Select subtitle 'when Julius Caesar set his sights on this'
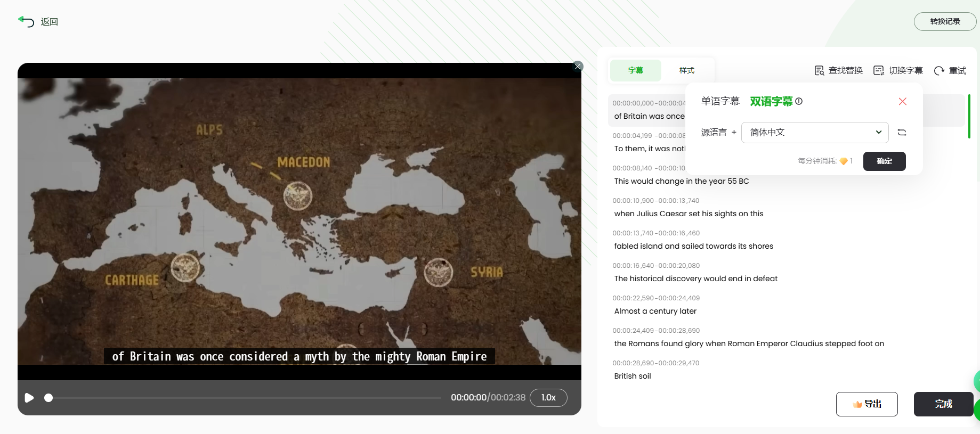This screenshot has height=434, width=980. coord(689,214)
